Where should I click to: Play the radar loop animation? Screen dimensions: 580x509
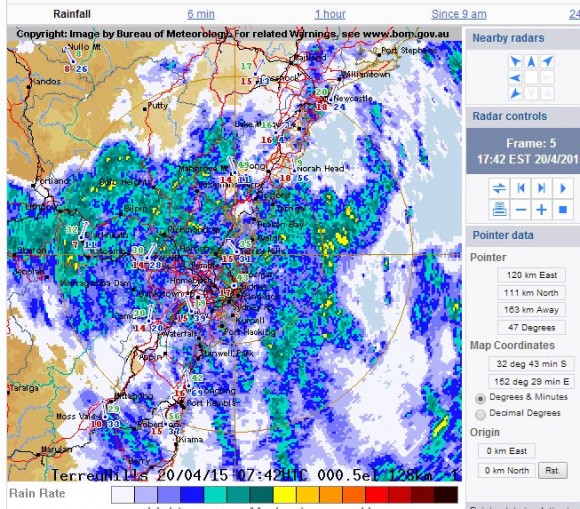point(563,188)
